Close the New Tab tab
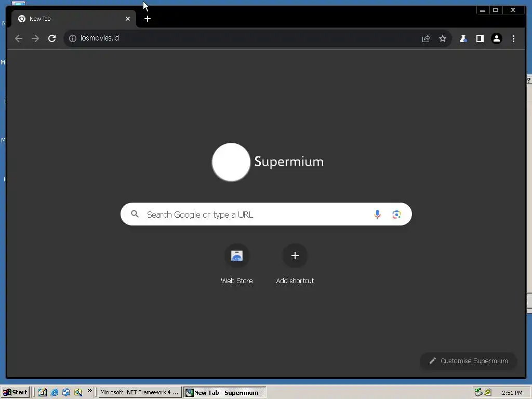The width and height of the screenshot is (532, 399). pos(128,19)
